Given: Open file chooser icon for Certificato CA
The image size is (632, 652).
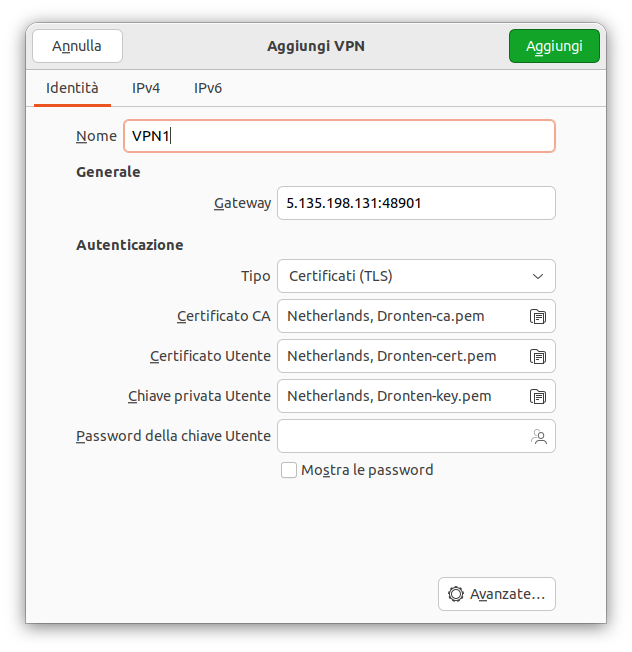Looking at the screenshot, I should click(538, 316).
